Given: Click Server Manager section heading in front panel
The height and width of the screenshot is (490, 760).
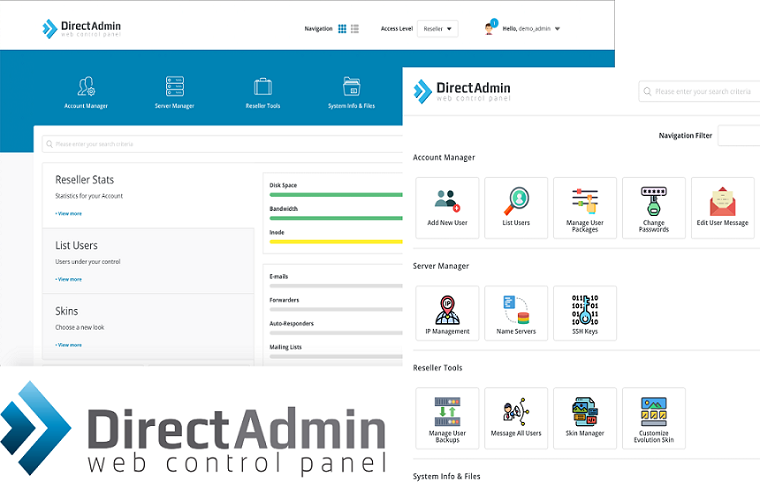Looking at the screenshot, I should pyautogui.click(x=441, y=266).
